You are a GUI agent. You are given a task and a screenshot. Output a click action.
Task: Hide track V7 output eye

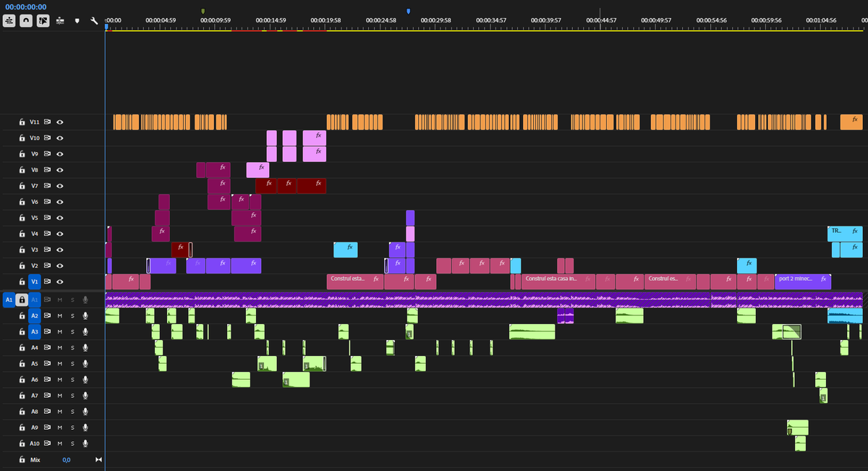60,185
